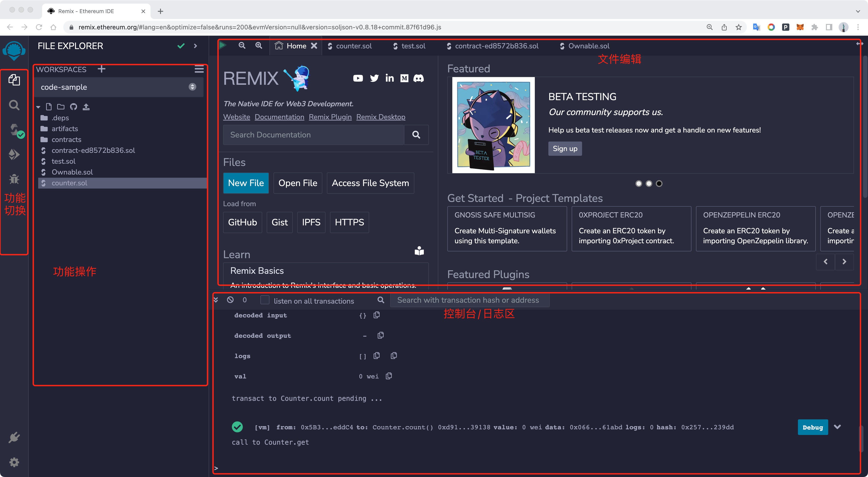Open the search in files sidebar icon
The height and width of the screenshot is (477, 868).
(x=14, y=105)
